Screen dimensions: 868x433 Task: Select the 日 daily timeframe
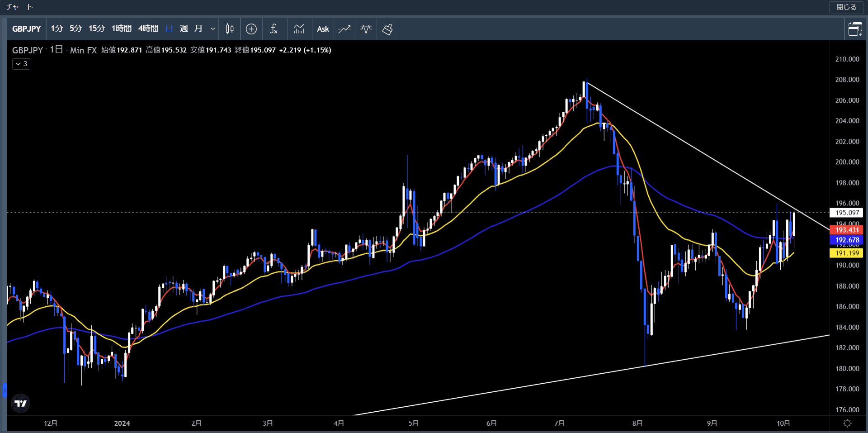[169, 29]
